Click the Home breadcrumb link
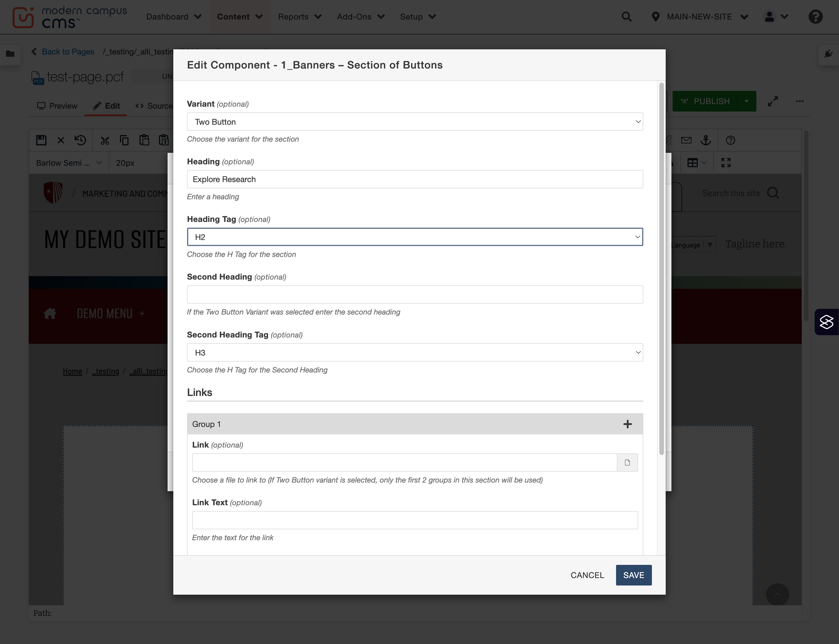The image size is (839, 644). 73,371
